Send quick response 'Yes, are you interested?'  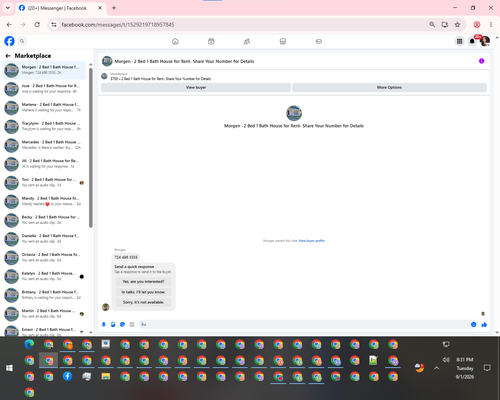coord(143,282)
